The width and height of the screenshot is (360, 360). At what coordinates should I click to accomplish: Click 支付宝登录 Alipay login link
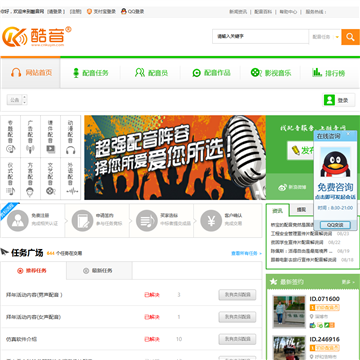click(101, 11)
